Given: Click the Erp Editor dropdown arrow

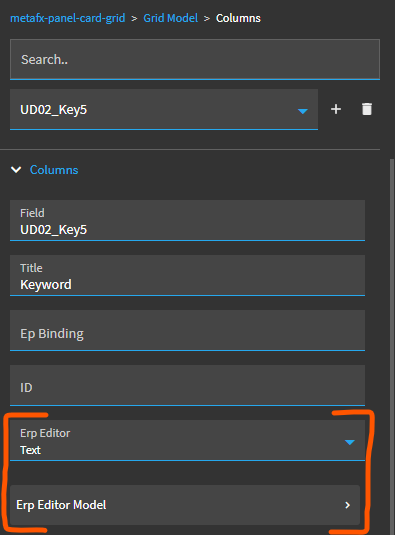Looking at the screenshot, I should pyautogui.click(x=350, y=442).
